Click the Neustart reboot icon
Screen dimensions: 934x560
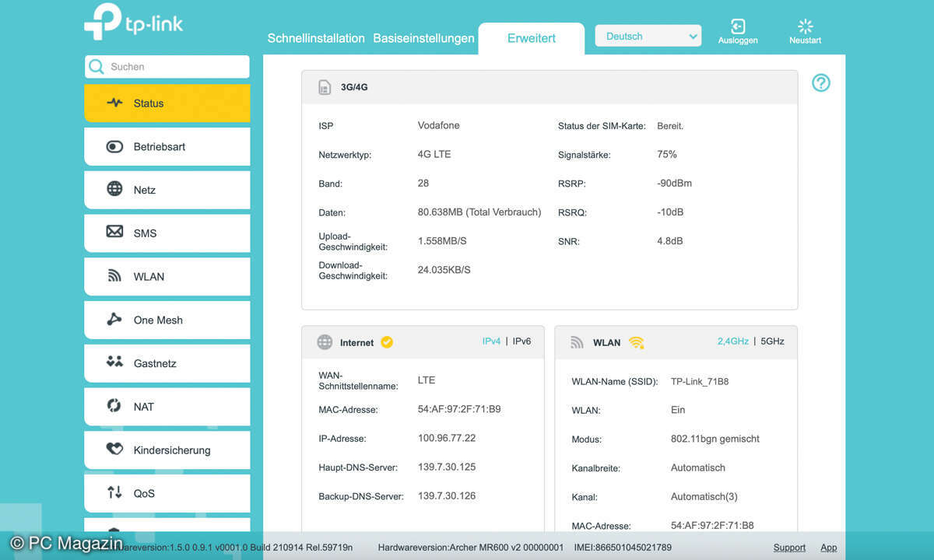tap(805, 28)
